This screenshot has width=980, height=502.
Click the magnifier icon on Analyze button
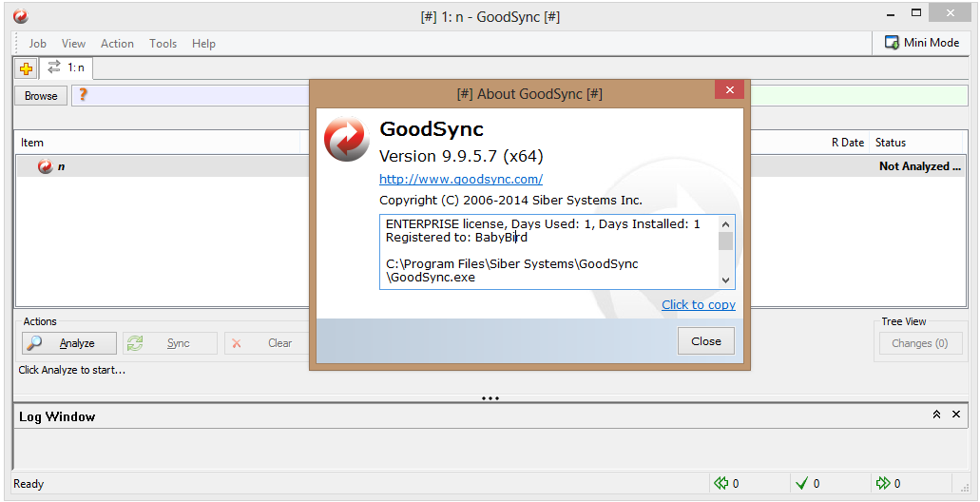click(34, 342)
